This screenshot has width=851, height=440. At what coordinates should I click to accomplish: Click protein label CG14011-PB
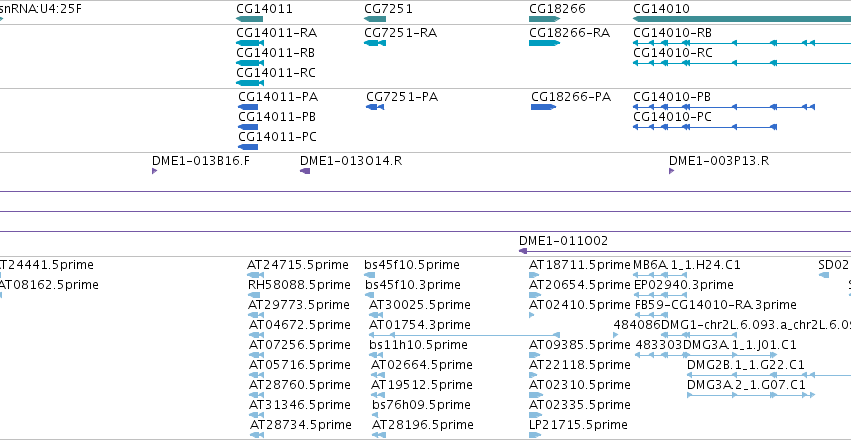(277, 117)
